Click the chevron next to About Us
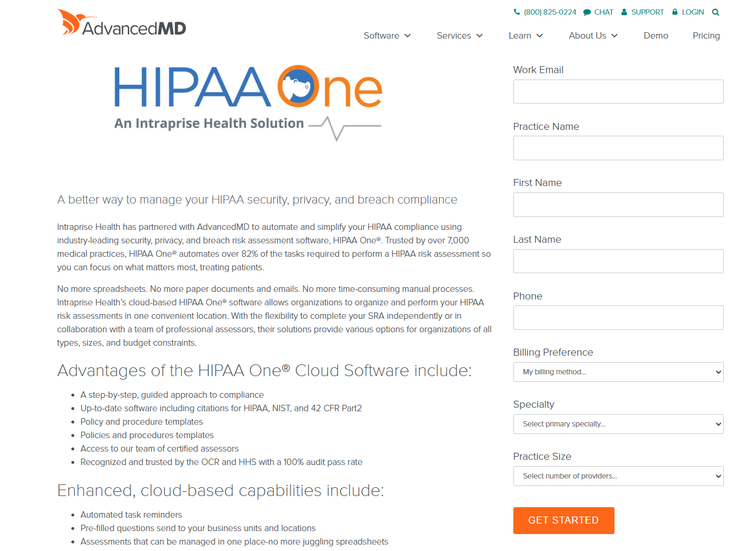Screen dimensions: 756x551 coord(615,36)
